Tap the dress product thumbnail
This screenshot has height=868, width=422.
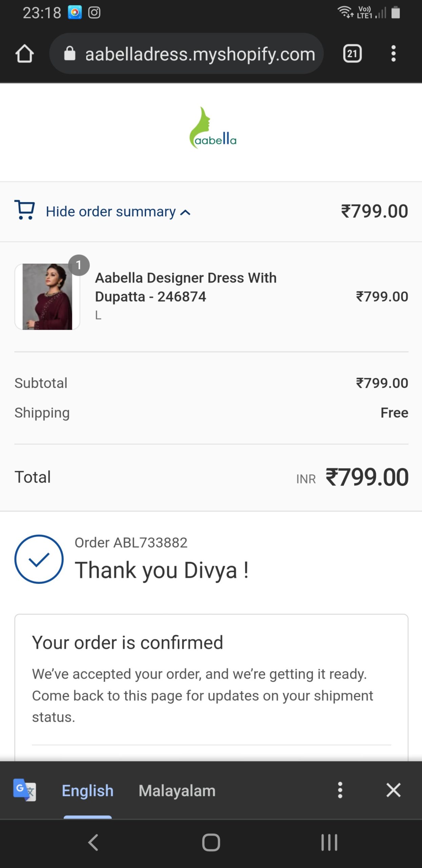pyautogui.click(x=47, y=297)
